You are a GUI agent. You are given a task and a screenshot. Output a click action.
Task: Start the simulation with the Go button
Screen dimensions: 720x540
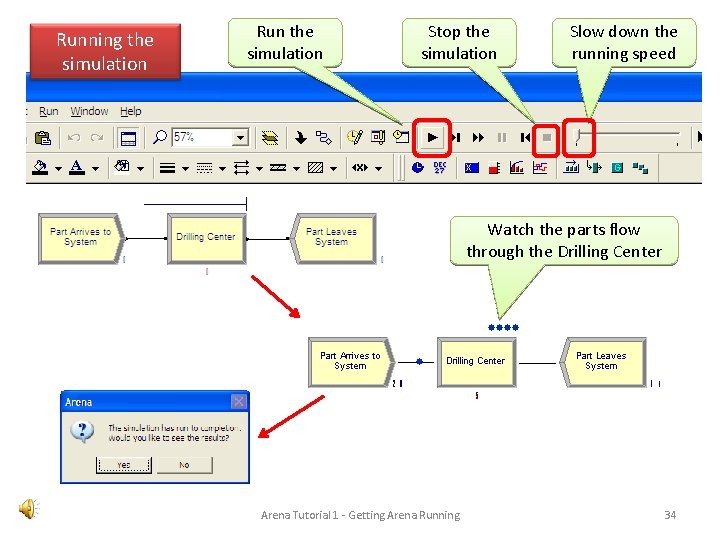pyautogui.click(x=432, y=137)
